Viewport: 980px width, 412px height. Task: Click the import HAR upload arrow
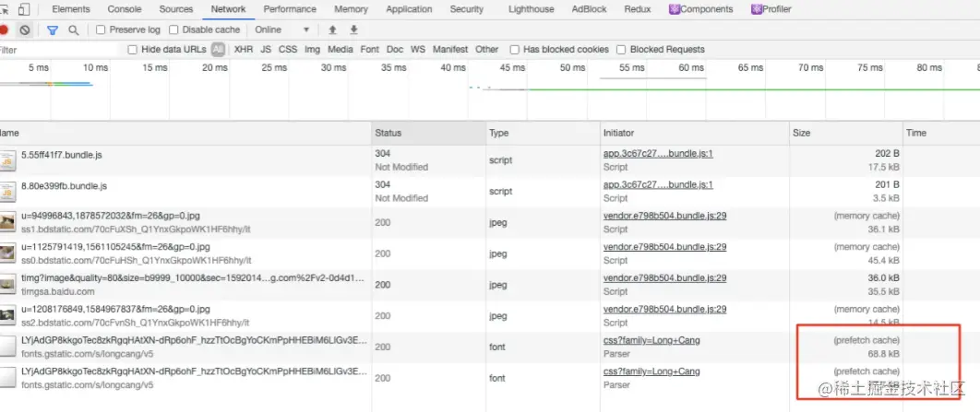point(332,29)
